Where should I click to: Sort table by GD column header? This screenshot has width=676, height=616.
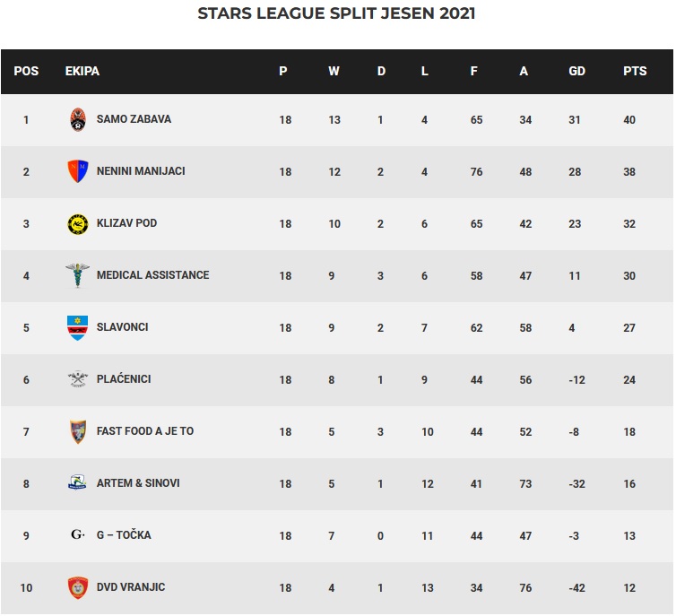[577, 71]
